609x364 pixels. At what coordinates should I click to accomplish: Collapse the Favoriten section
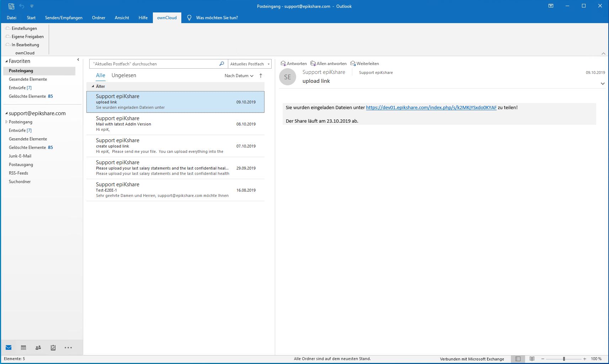pyautogui.click(x=6, y=61)
